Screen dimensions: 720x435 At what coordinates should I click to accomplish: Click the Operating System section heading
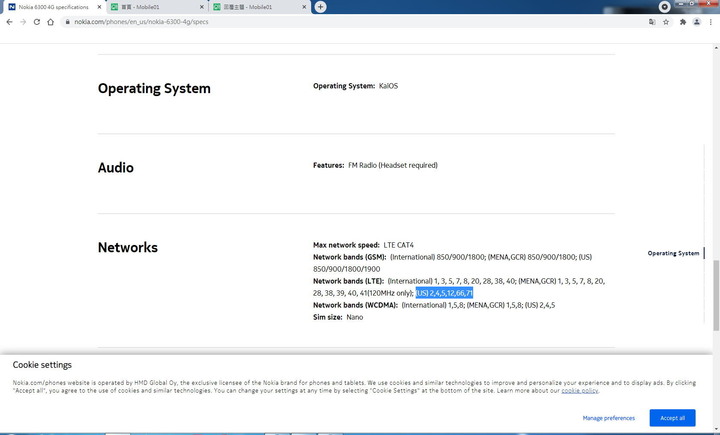[154, 88]
